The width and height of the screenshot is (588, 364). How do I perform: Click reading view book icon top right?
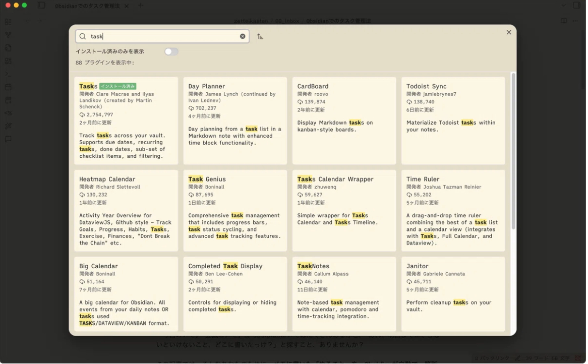(x=564, y=21)
